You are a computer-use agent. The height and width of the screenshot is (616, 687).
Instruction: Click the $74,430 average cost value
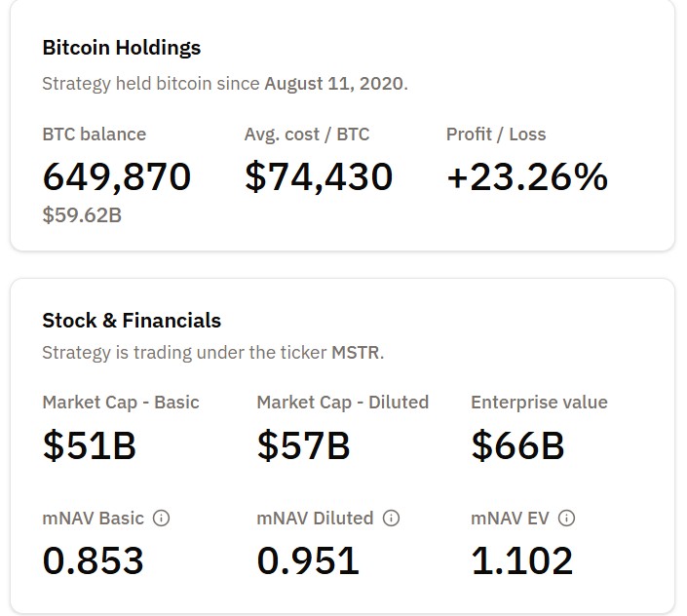click(318, 176)
